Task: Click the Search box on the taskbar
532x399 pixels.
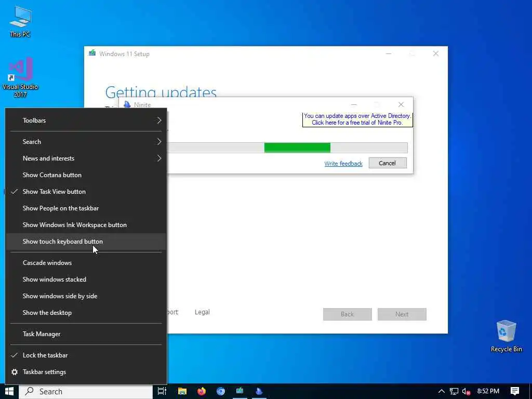Action: [86, 392]
